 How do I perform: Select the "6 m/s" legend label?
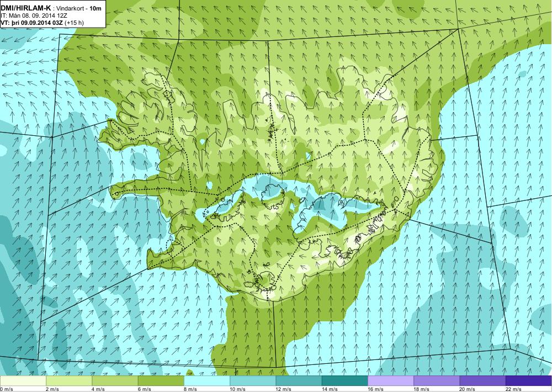[145, 389]
